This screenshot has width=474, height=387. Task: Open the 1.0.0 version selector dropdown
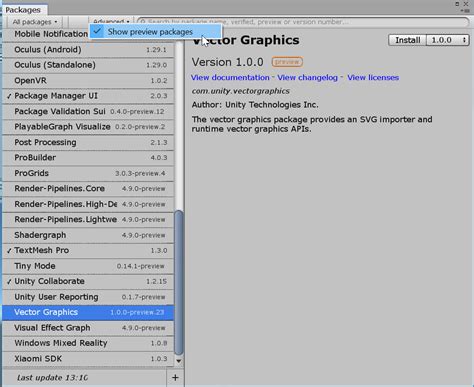pos(448,40)
